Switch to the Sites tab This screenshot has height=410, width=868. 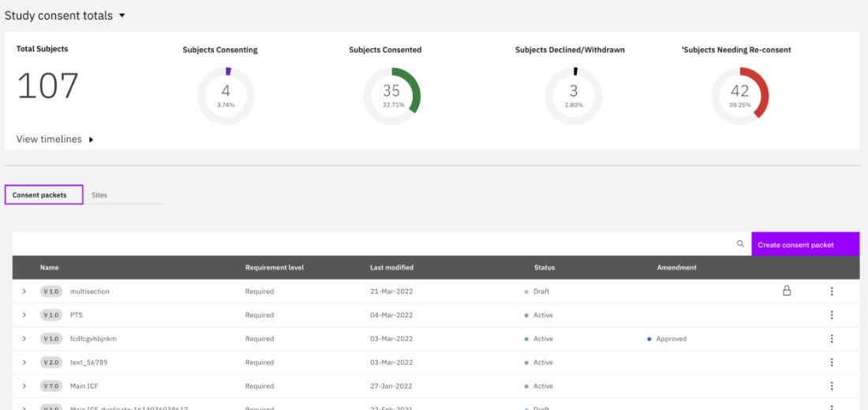point(99,195)
